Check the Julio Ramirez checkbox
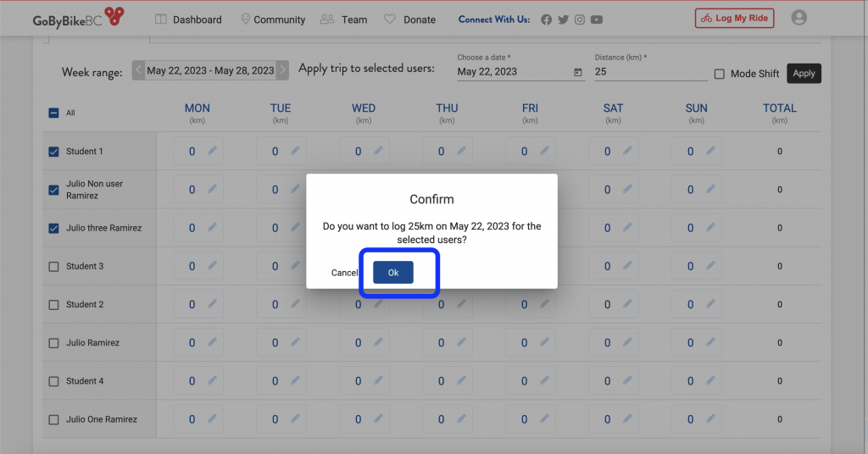Screen dimensions: 868x454 click(53, 343)
